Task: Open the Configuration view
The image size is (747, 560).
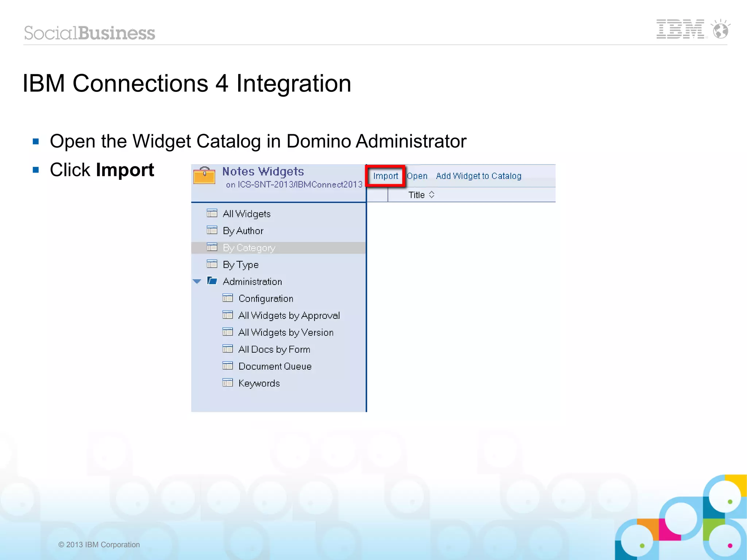Action: (266, 299)
